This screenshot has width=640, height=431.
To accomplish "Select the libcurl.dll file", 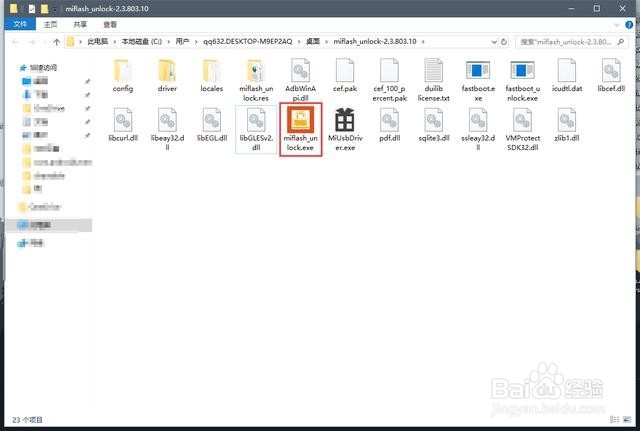I will point(123,125).
